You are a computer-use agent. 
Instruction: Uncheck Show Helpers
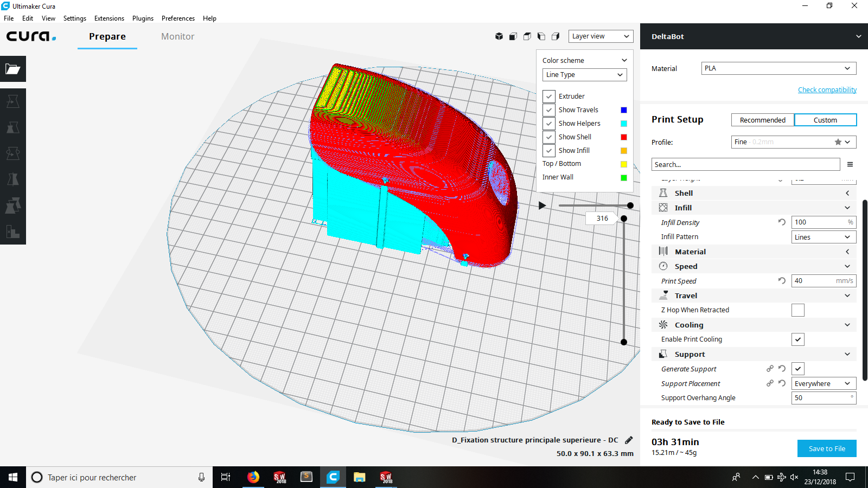coord(549,124)
